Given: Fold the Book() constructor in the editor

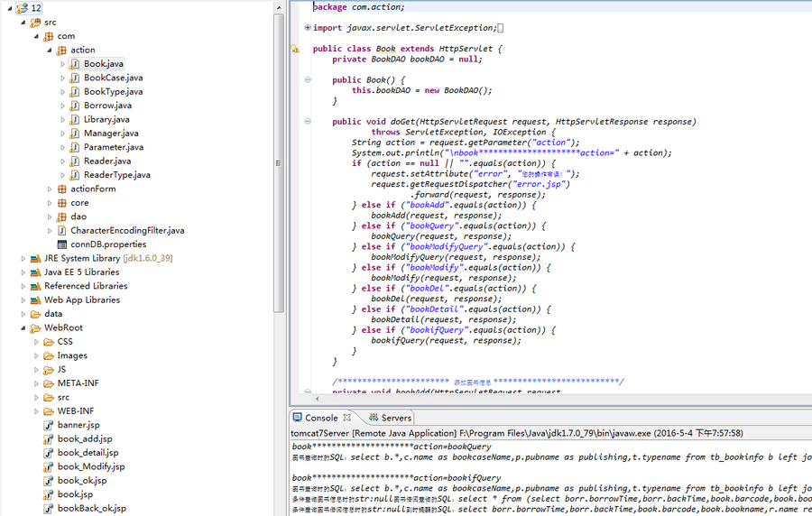Looking at the screenshot, I should click(308, 79).
